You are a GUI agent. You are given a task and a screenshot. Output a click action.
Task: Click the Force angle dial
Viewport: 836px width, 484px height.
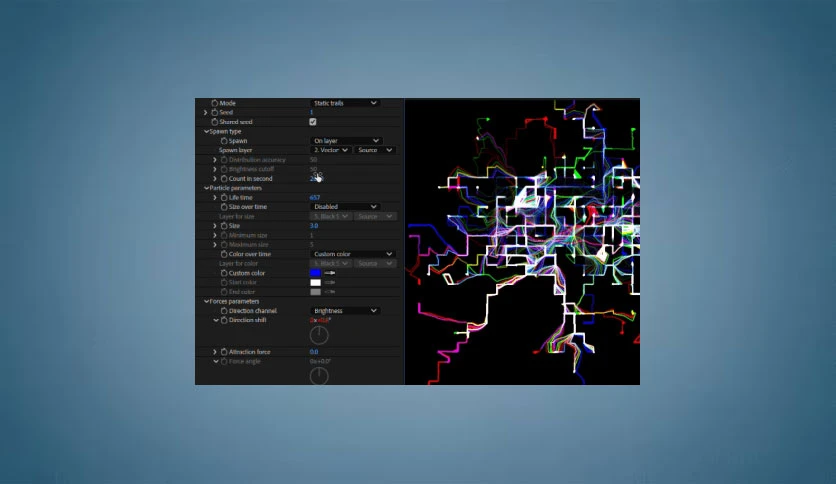tap(319, 376)
